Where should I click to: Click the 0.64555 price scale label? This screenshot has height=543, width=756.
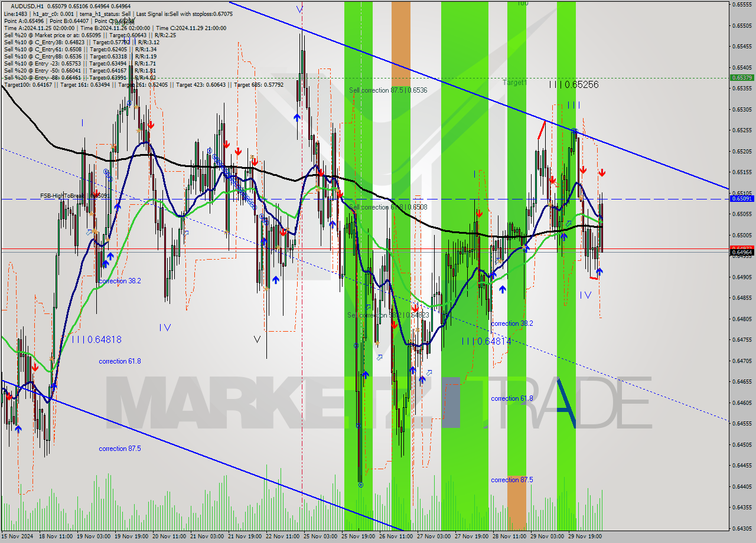(742, 423)
